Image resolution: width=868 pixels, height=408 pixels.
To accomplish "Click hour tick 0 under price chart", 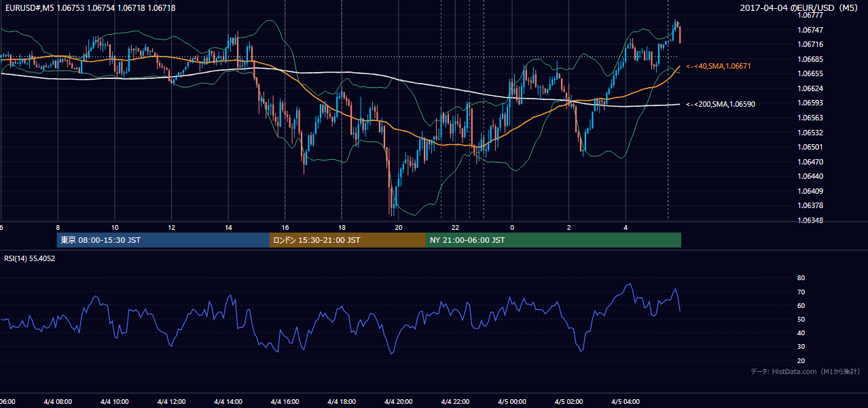I will (x=512, y=228).
